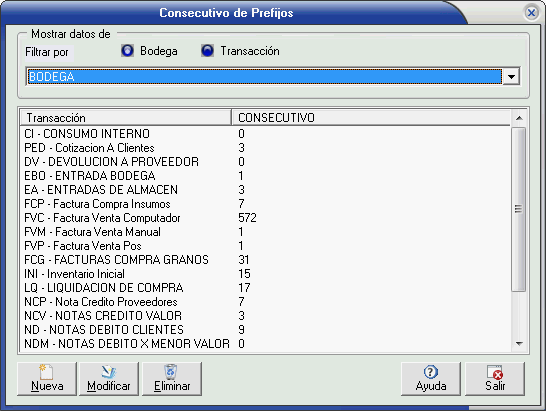Click the vertical scrollbar thumb

pyautogui.click(x=519, y=209)
